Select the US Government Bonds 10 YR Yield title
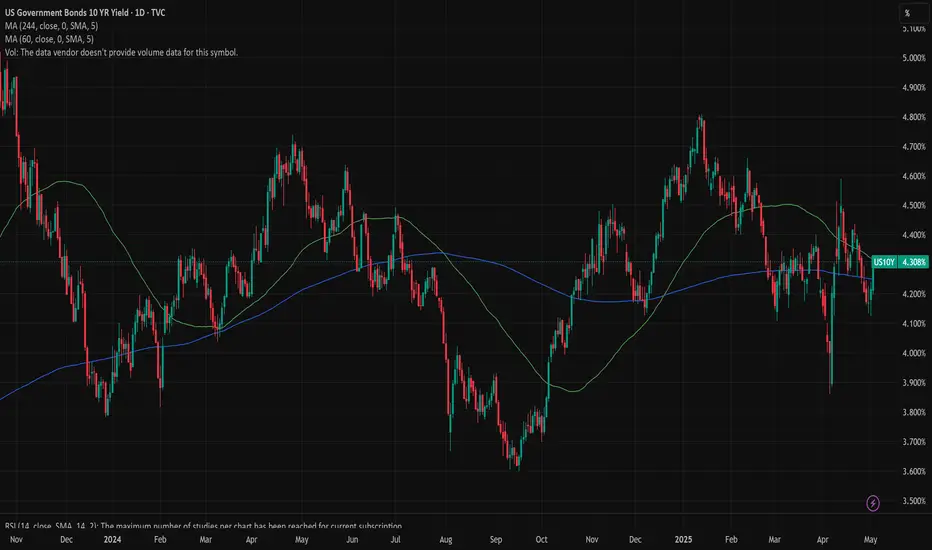Screen dimensions: 932x550 pos(85,12)
